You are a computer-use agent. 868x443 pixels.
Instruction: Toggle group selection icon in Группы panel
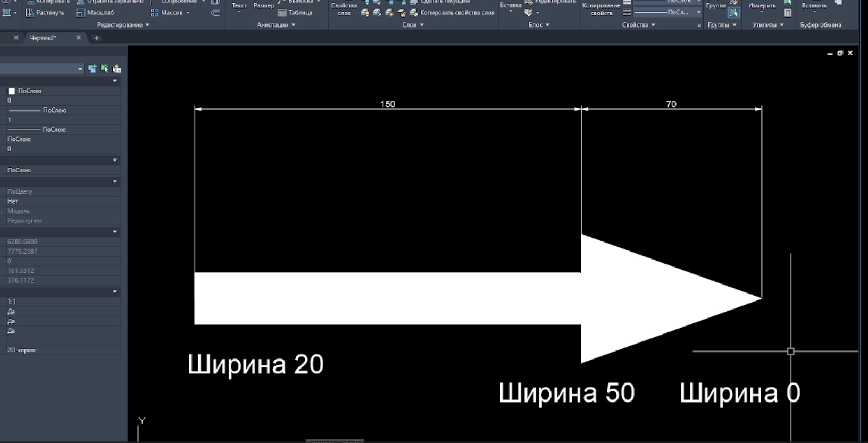tap(734, 13)
